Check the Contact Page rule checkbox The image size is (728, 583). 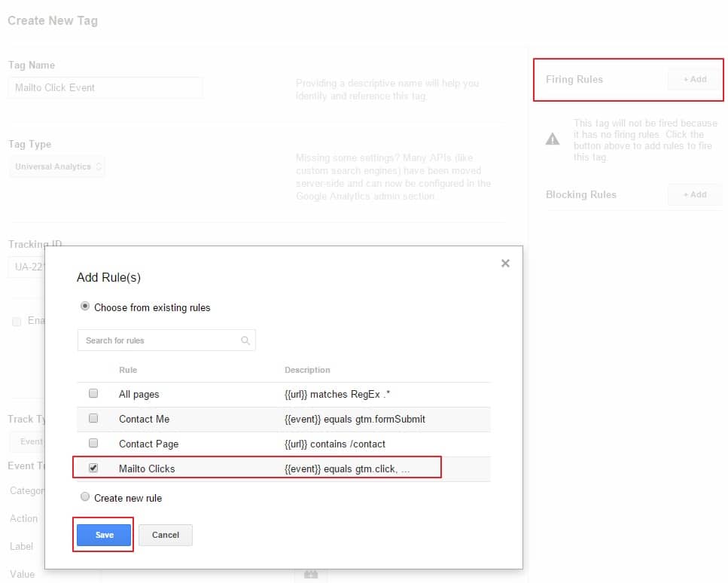click(93, 443)
